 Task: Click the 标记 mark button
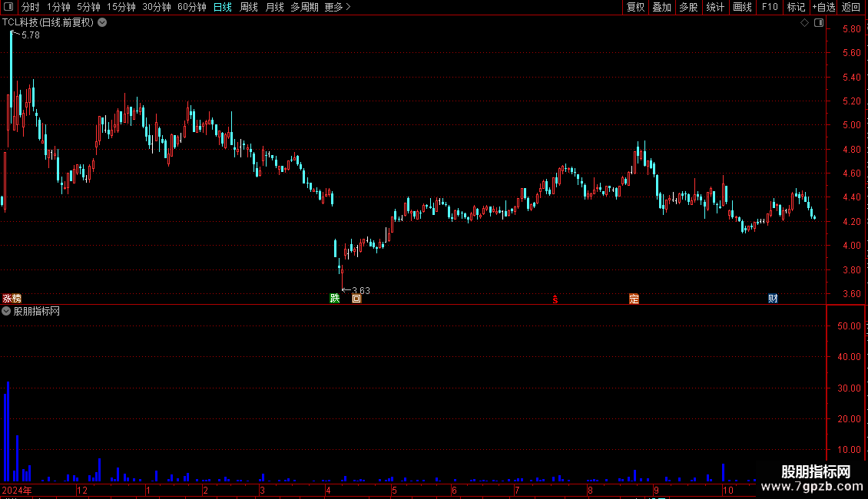pyautogui.click(x=796, y=7)
